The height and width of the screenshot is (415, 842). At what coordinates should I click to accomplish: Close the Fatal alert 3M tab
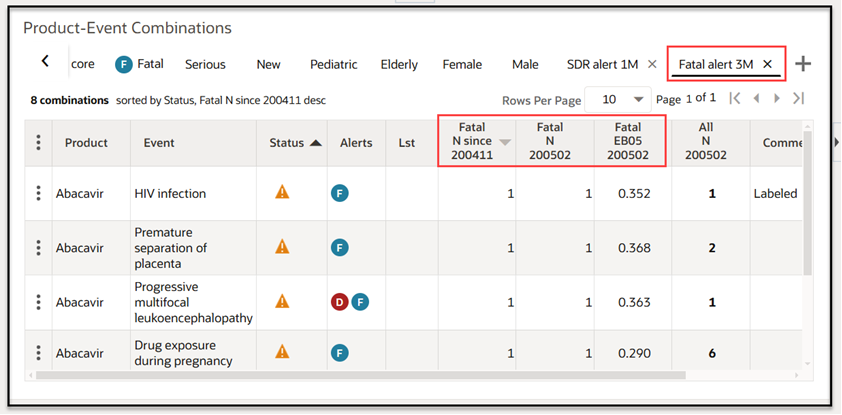click(767, 64)
